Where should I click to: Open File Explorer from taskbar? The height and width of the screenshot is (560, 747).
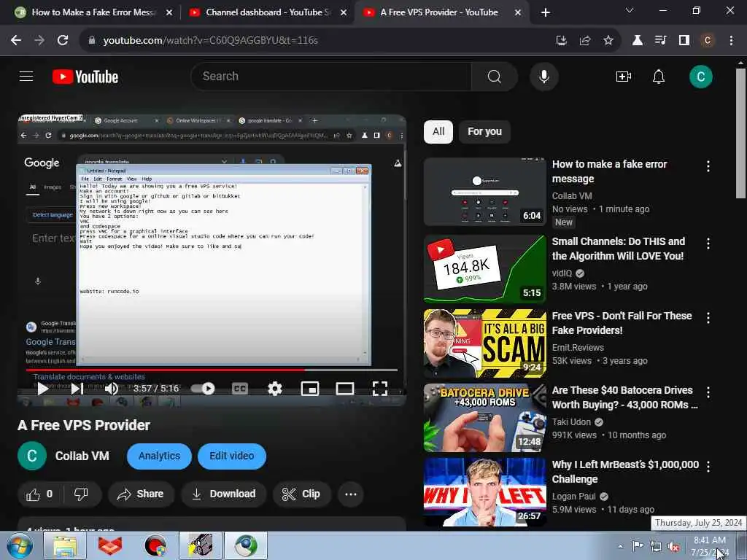65,545
